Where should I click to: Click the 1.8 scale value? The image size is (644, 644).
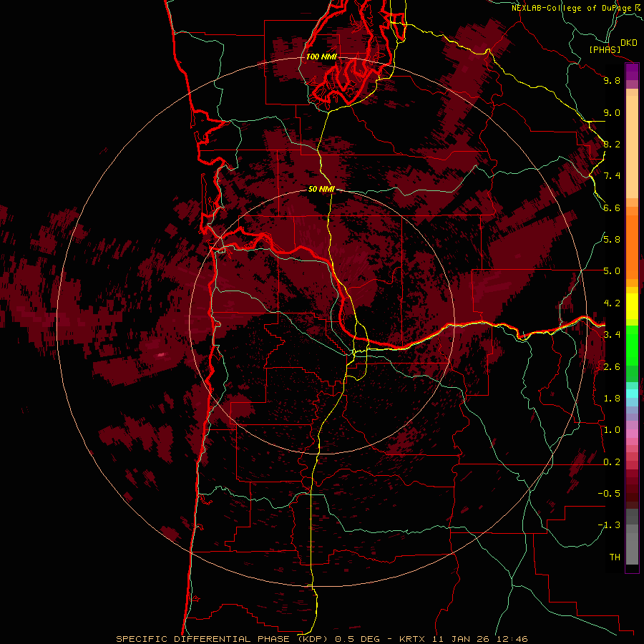click(612, 399)
